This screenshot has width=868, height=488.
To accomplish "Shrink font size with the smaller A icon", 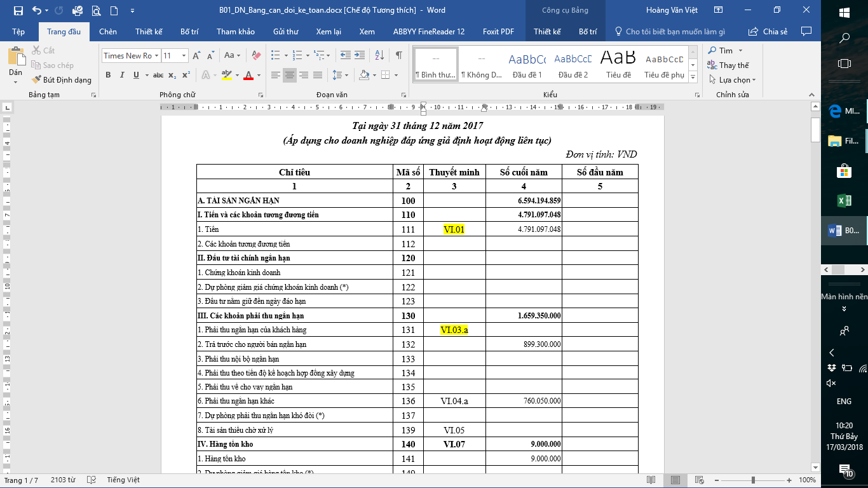I will pyautogui.click(x=210, y=56).
